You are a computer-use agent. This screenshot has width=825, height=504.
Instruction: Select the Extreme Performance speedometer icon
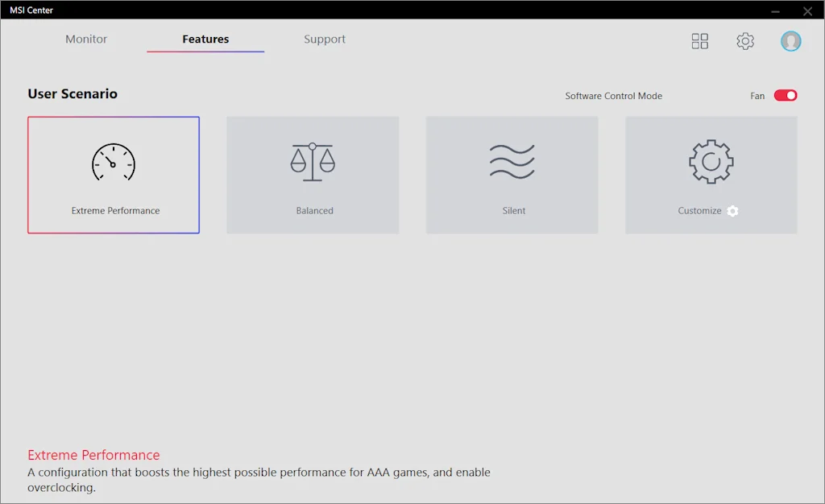point(113,162)
